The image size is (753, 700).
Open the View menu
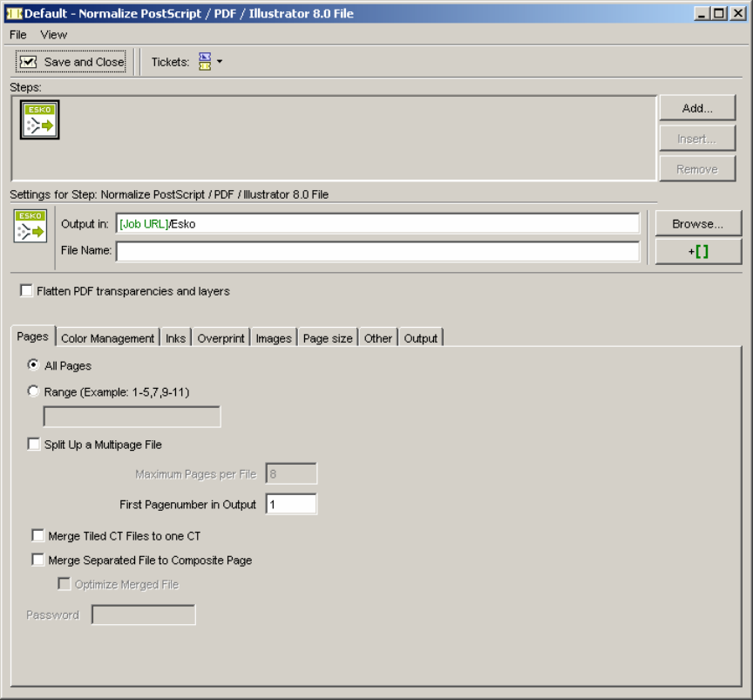[x=53, y=35]
